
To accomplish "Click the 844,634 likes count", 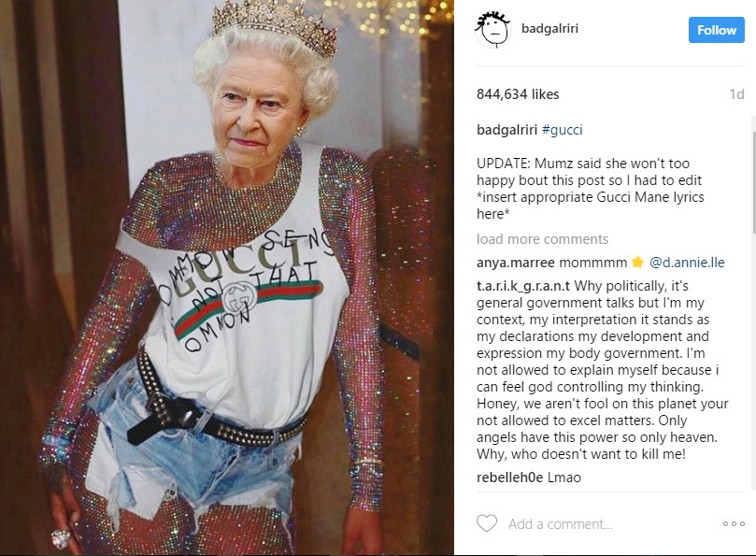I will click(x=518, y=94).
